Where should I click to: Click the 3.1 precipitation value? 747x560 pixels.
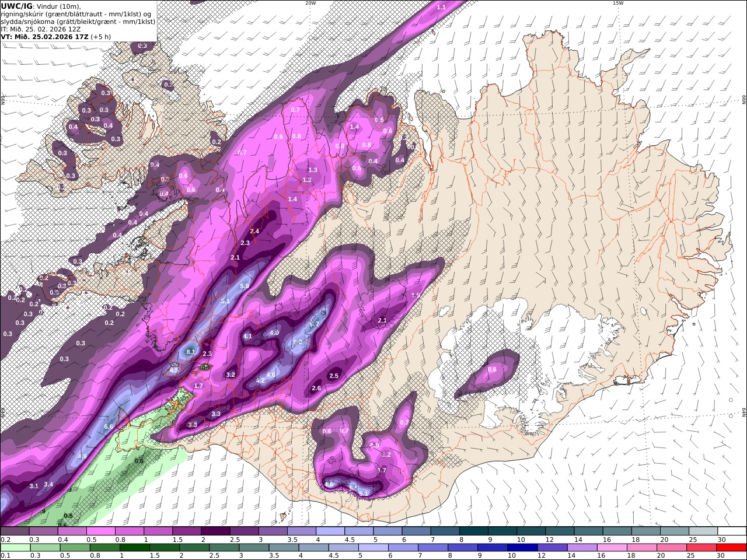34,486
